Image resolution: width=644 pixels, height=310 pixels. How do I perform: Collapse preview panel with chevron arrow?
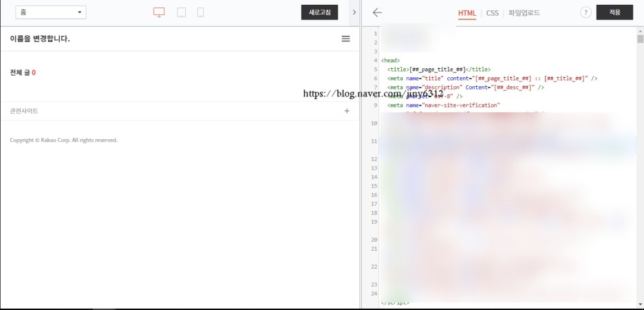(354, 12)
